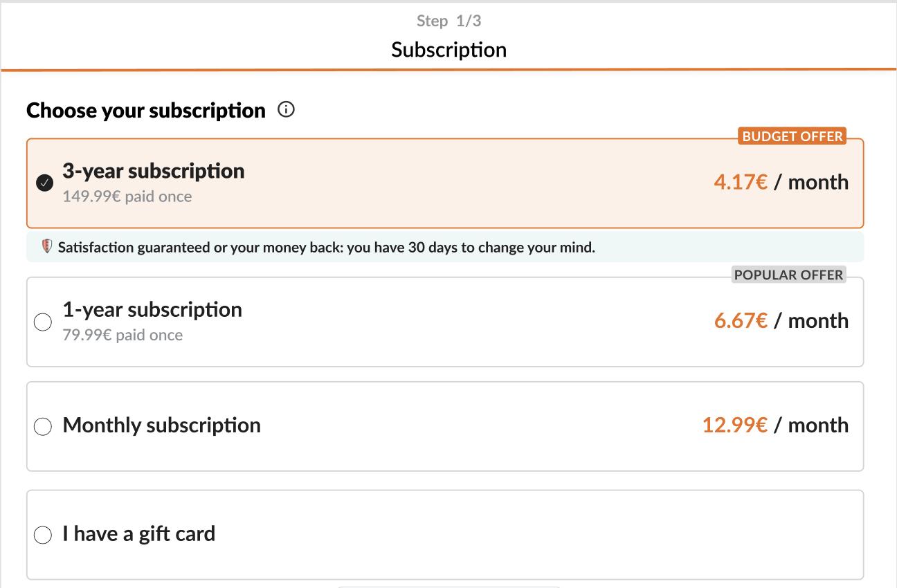Click the 1-year subscription title text

click(x=152, y=309)
